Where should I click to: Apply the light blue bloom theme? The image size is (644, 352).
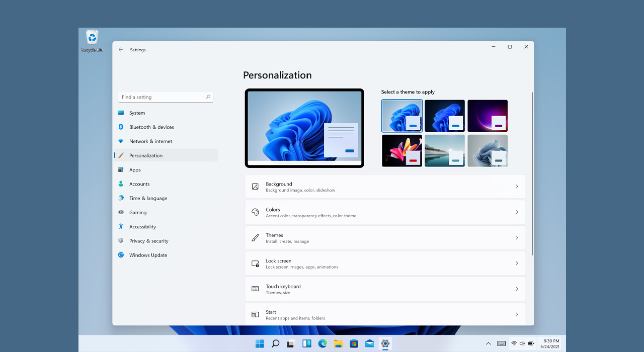pyautogui.click(x=402, y=116)
